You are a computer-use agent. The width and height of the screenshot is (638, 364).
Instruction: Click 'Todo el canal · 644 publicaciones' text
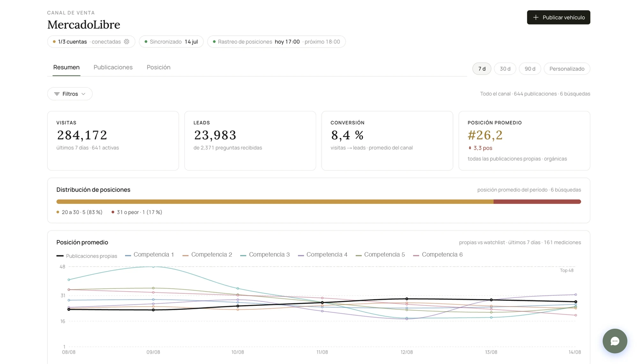coord(518,94)
